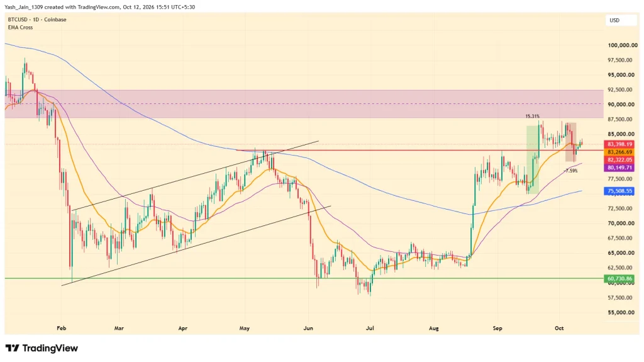Click the Jul label on time axis

[x=370, y=328]
